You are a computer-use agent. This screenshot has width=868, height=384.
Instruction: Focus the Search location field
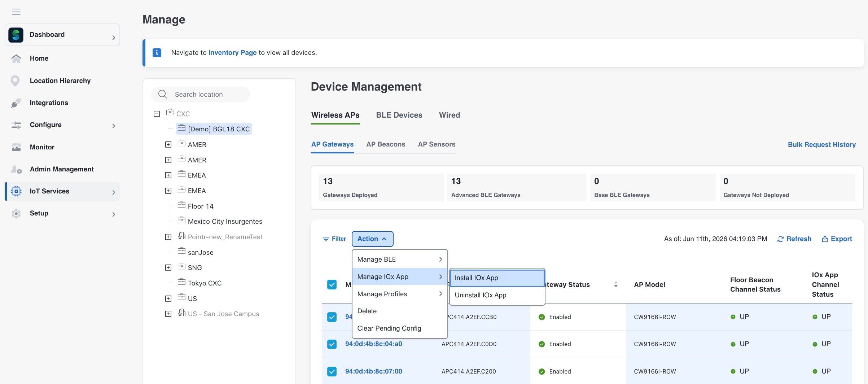pos(200,94)
